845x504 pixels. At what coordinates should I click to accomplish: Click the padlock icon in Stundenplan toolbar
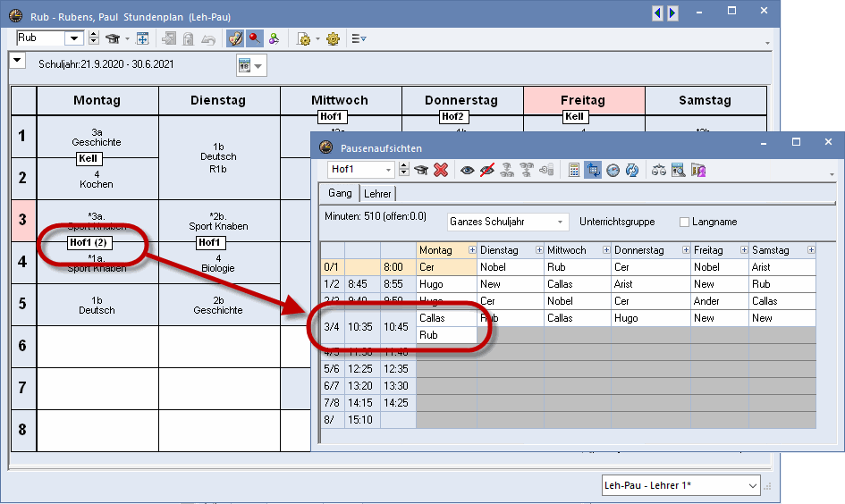click(188, 38)
